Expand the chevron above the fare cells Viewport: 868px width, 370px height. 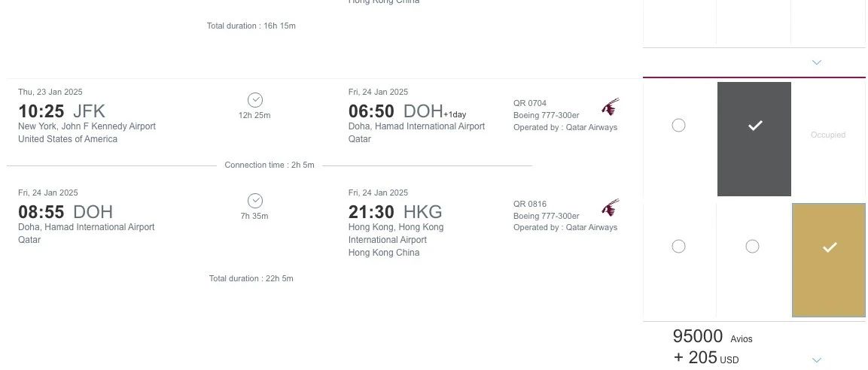[817, 62]
